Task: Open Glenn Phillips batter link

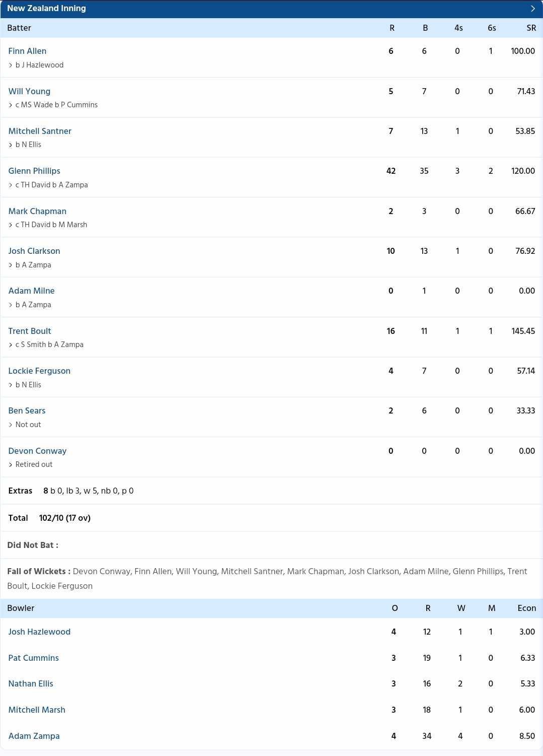Action: pos(34,171)
